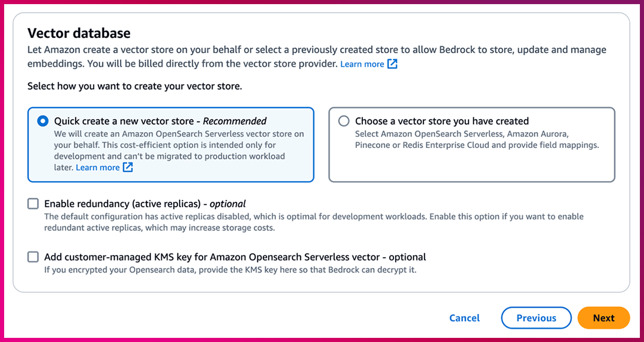Image resolution: width=644 pixels, height=342 pixels.
Task: Select the Choose a vector store radio button
Action: tap(344, 121)
